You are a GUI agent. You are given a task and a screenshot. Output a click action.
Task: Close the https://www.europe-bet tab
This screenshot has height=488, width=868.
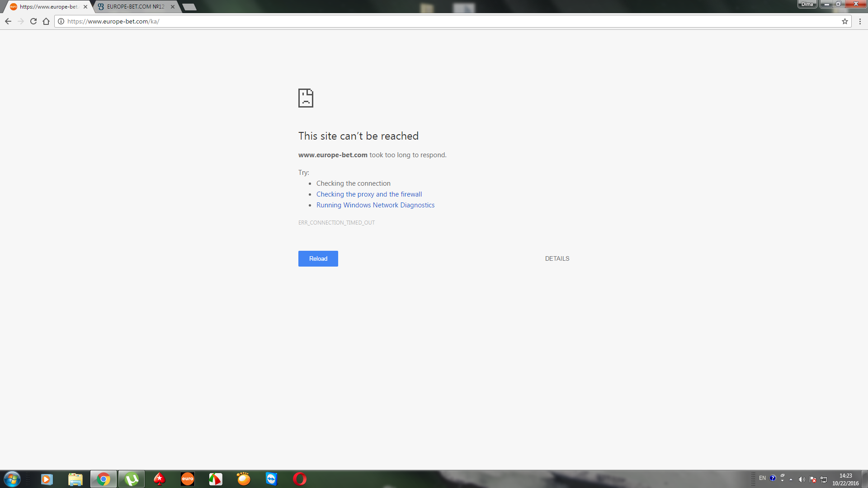point(85,7)
